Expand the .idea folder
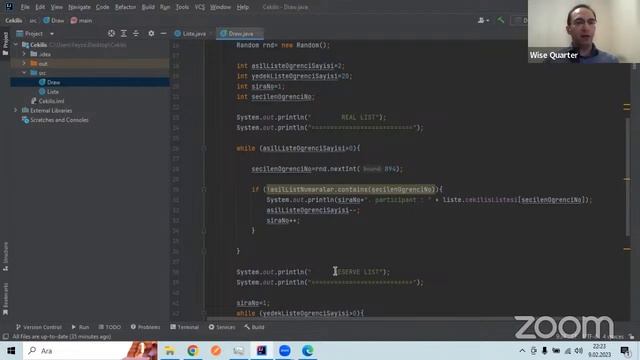 click(x=24, y=54)
